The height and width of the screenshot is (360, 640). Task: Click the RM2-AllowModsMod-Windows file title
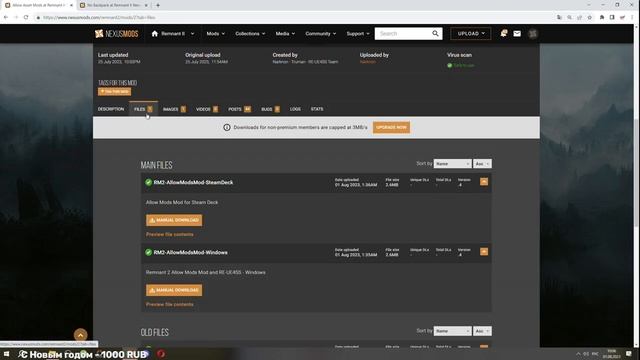[x=191, y=253]
